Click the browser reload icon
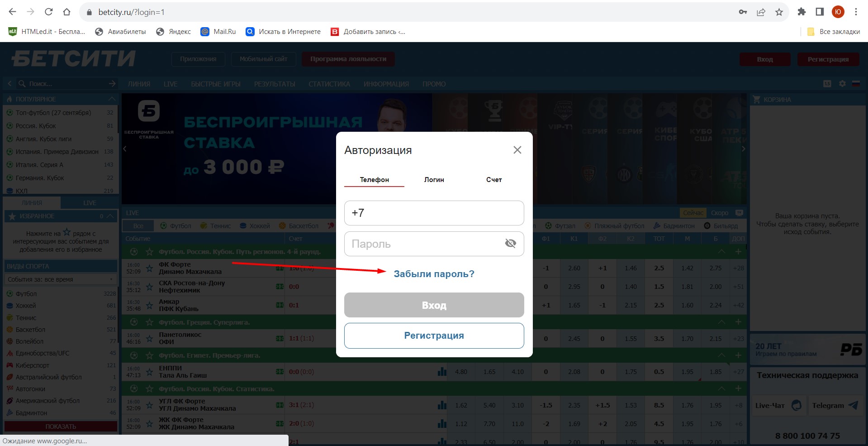868x446 pixels. coord(49,12)
